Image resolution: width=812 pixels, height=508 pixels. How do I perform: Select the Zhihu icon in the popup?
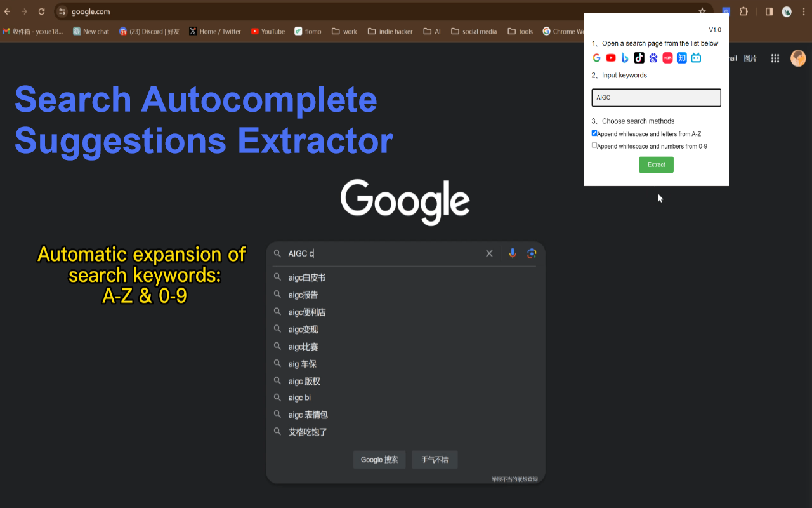point(681,58)
